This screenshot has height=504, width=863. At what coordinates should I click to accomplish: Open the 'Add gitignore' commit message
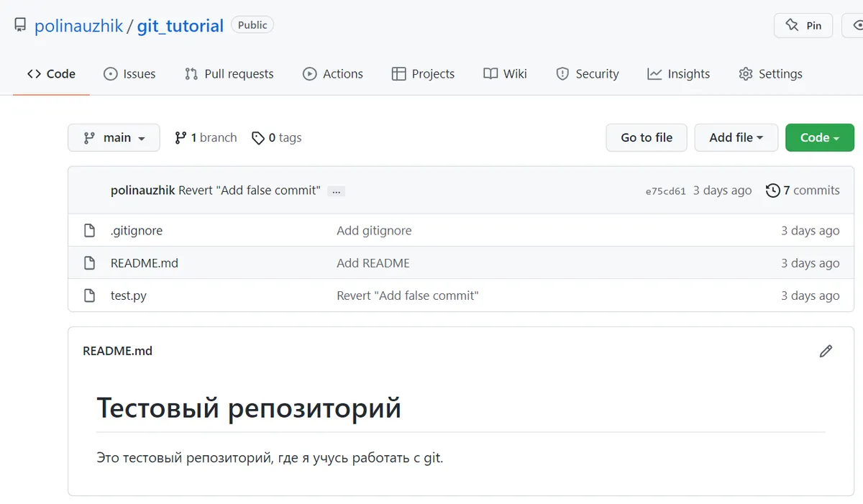[374, 231]
